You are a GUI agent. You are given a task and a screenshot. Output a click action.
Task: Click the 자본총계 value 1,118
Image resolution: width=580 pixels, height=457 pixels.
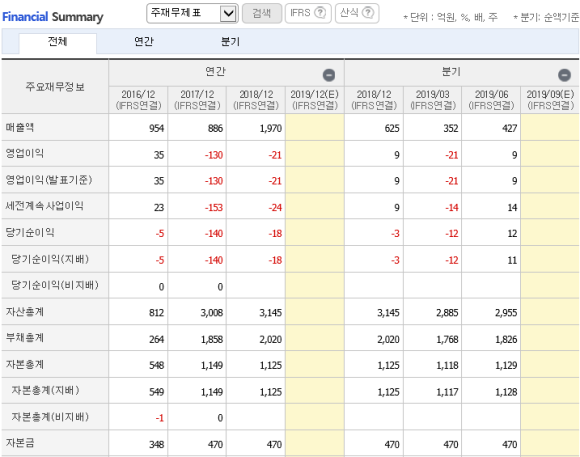click(x=447, y=365)
